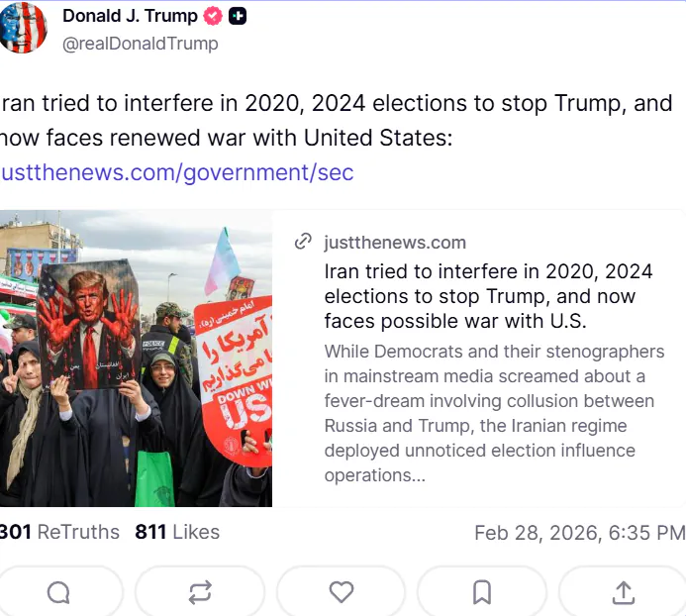Image resolution: width=686 pixels, height=616 pixels.
Task: ReTruth this post via arrows icon
Action: [x=200, y=592]
